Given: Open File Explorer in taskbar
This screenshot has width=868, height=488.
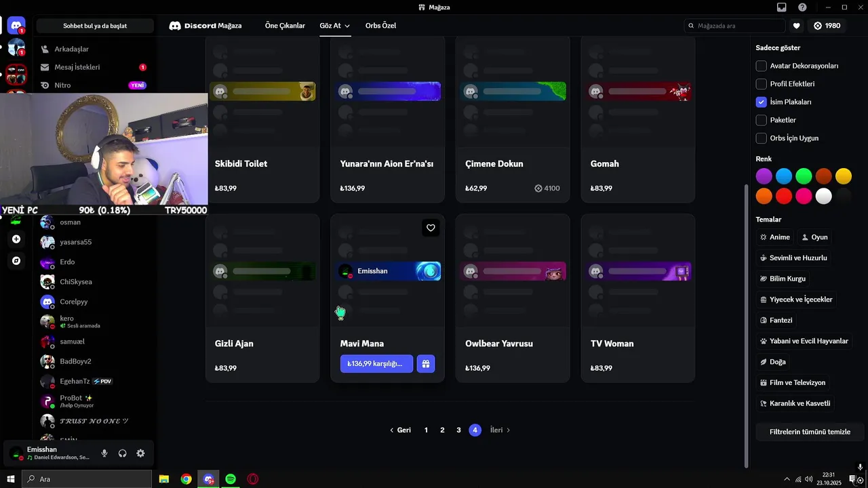Looking at the screenshot, I should tap(164, 479).
